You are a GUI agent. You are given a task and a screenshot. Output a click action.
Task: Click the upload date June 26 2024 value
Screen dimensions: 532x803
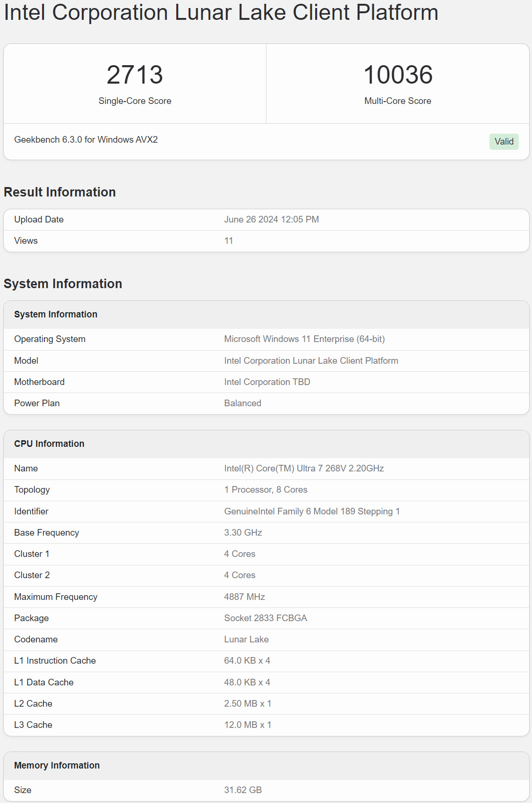click(x=271, y=219)
